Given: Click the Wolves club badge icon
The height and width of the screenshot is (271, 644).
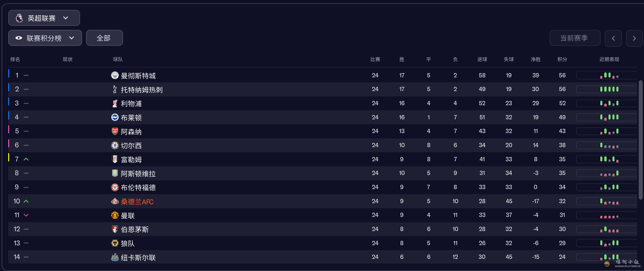Looking at the screenshot, I should click(x=115, y=243).
